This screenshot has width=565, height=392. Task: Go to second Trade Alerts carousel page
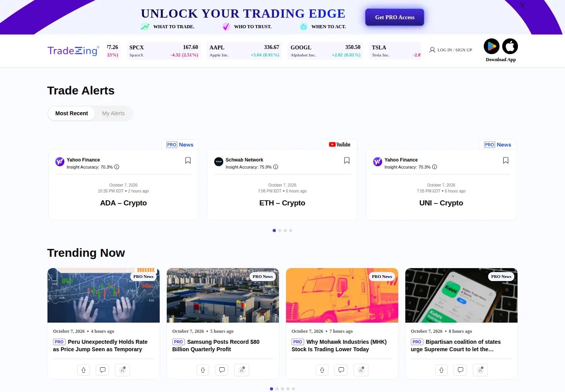tap(280, 230)
